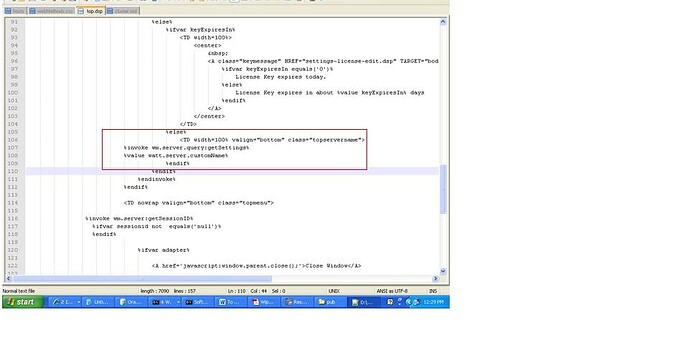Viewport: 690px width, 362px height.
Task: Place cursor on 'License Key expires today.' line
Action: (280, 77)
